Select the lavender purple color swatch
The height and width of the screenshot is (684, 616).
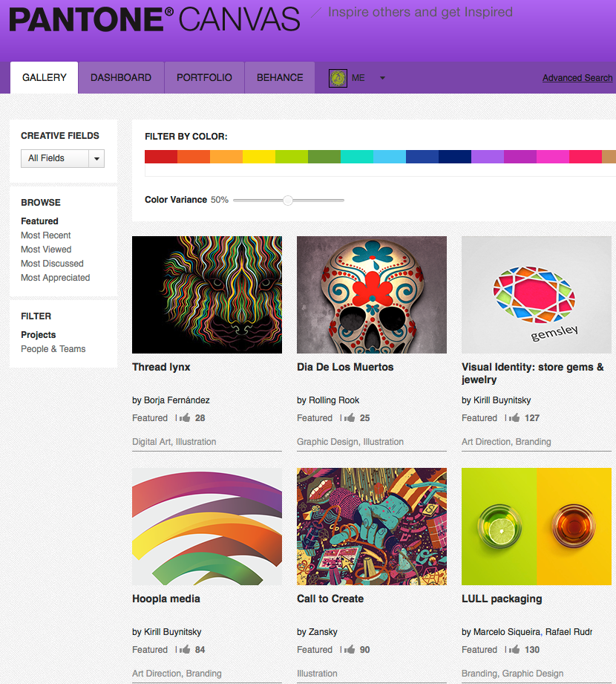(x=488, y=157)
